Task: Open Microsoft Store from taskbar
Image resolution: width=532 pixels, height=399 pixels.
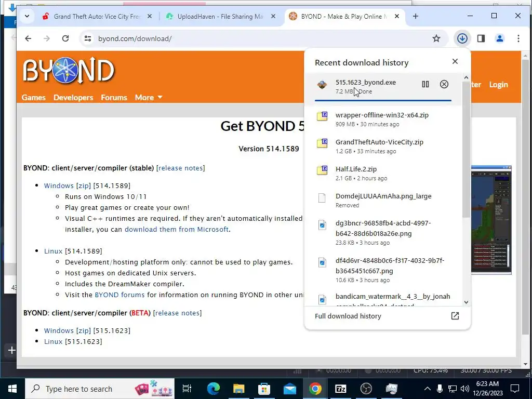Action: click(264, 389)
